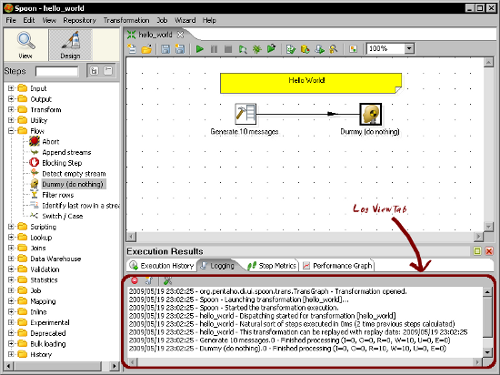Viewport: 500px width, 375px height.
Task: Save the transformation
Action: [x=166, y=49]
